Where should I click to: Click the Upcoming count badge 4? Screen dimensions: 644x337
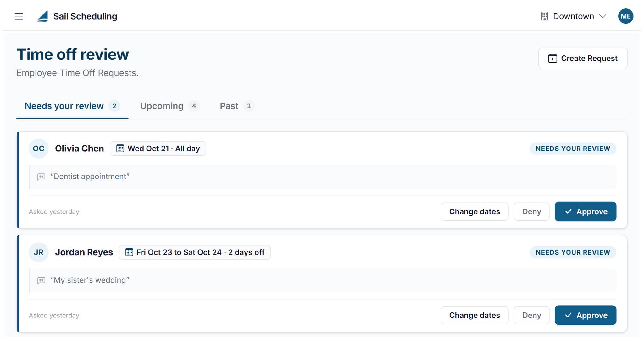194,106
